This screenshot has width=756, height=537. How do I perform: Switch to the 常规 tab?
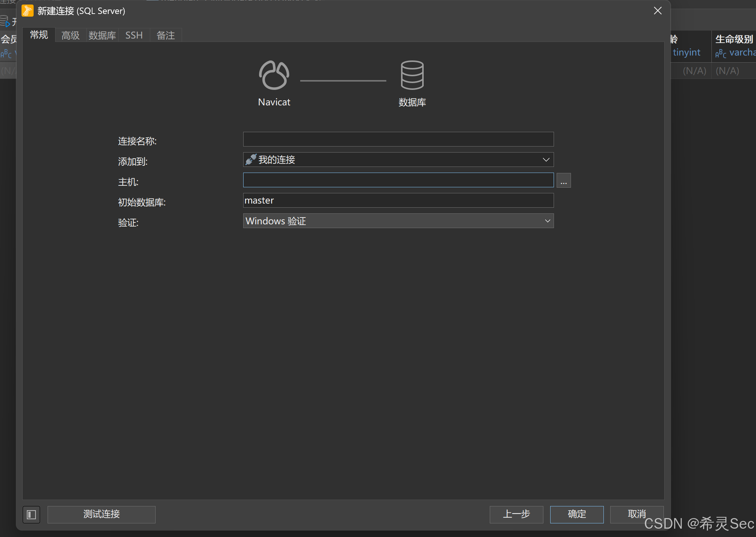[x=39, y=35]
